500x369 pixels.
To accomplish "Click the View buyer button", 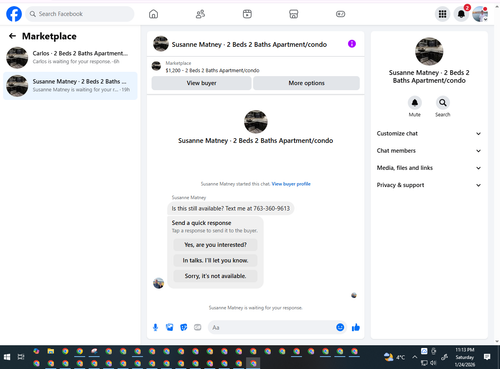I will [x=201, y=83].
